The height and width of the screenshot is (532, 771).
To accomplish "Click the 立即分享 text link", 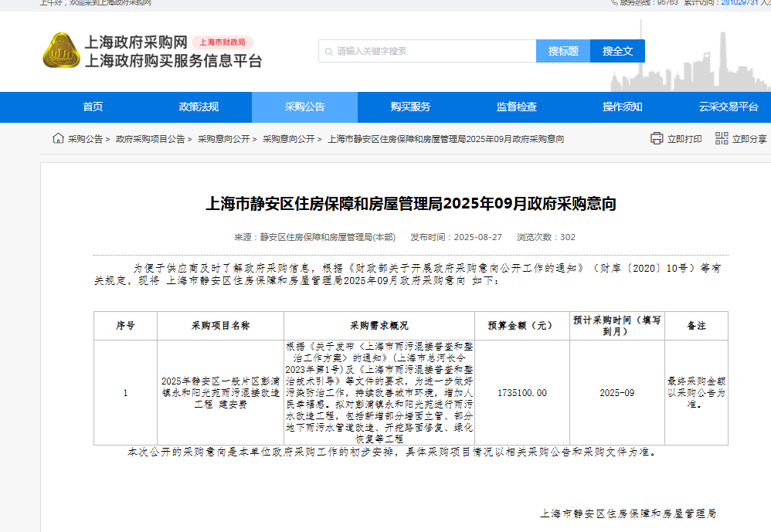I will [x=749, y=139].
